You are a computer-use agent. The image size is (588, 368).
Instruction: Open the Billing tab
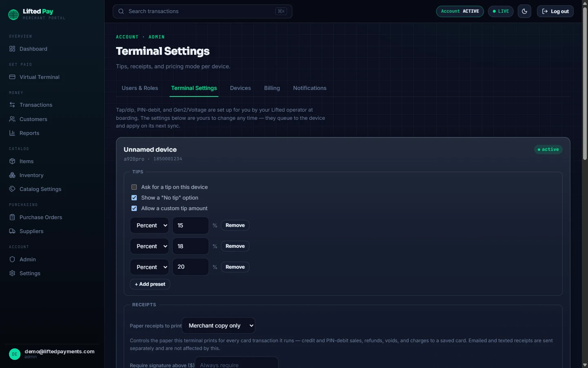pos(272,88)
